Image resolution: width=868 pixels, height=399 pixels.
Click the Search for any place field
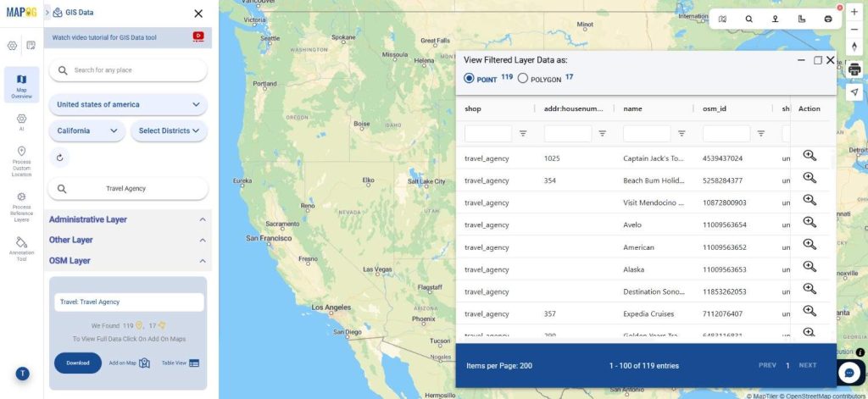click(128, 70)
